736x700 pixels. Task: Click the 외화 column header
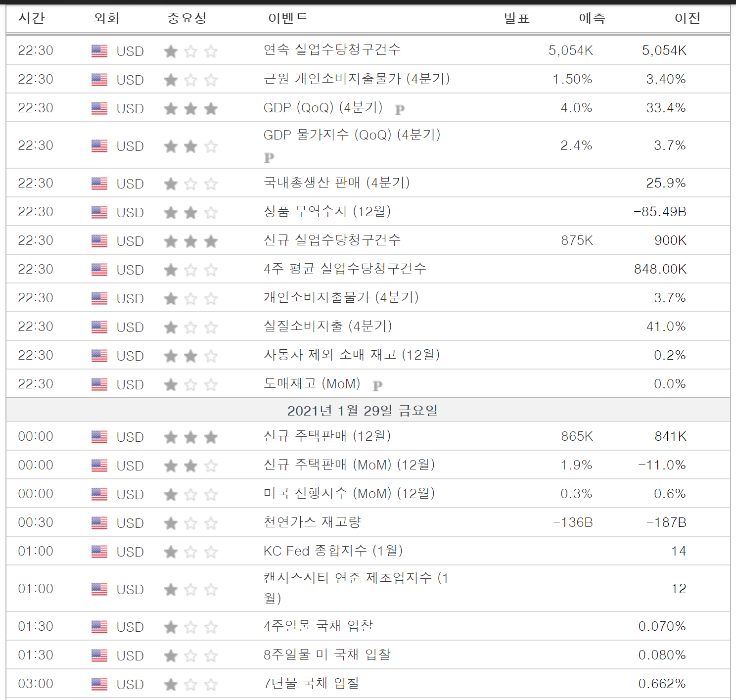[107, 18]
